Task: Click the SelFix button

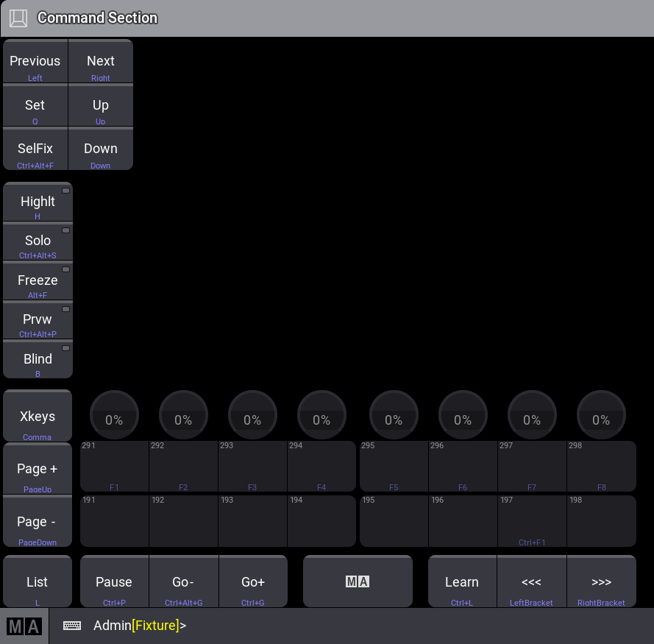Action: [35, 149]
